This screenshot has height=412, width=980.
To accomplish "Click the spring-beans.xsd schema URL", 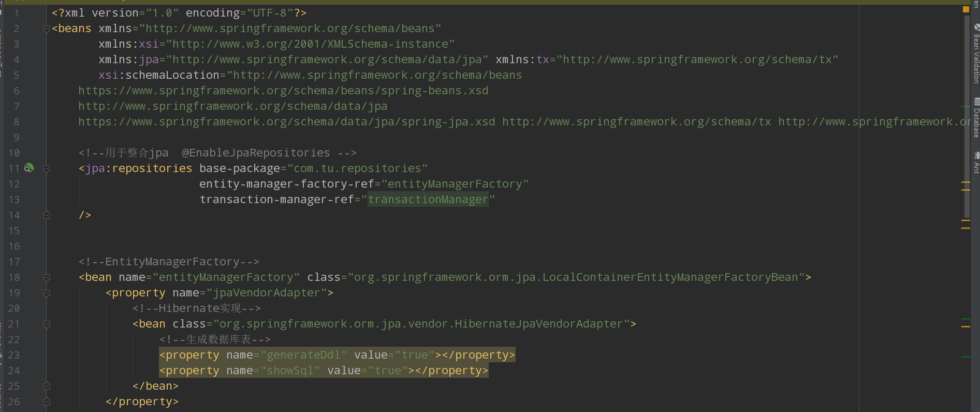I will [x=283, y=91].
